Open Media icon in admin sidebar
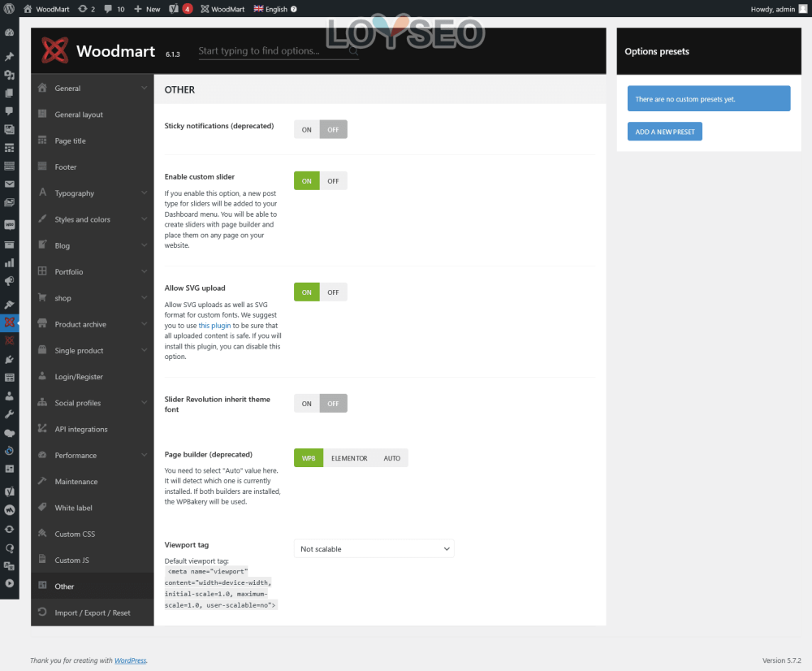The width and height of the screenshot is (812, 671). click(x=9, y=75)
